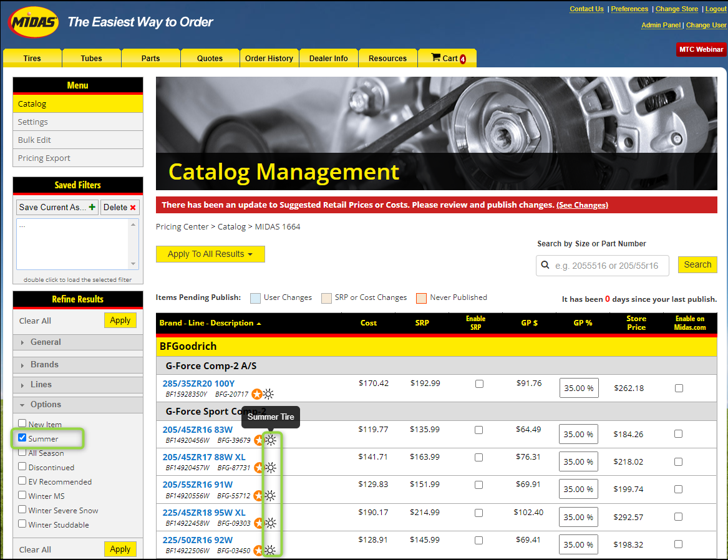Click orange star icon for 205/45ZR16 83W
Image resolution: width=728 pixels, height=560 pixels.
[259, 440]
